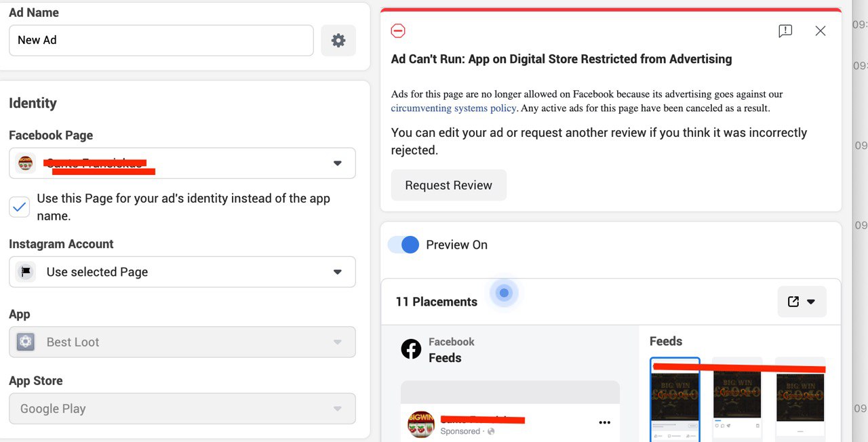Open the Instagram Account dropdown

pos(182,272)
